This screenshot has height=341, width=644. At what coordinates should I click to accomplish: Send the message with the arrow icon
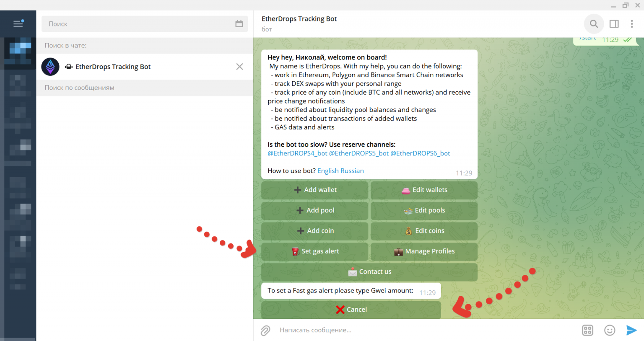click(x=631, y=331)
